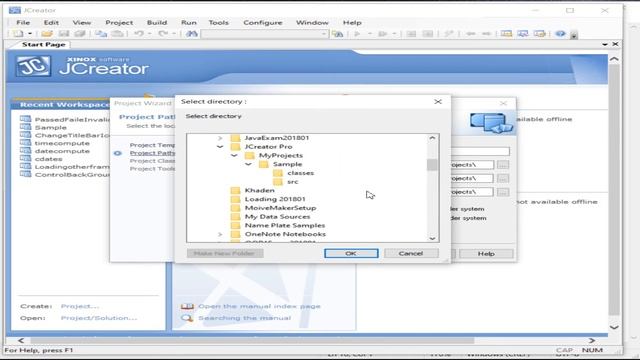Screen dimensions: 640x360
Task: Click the Help question mark toolbar icon
Action: (560, 34)
